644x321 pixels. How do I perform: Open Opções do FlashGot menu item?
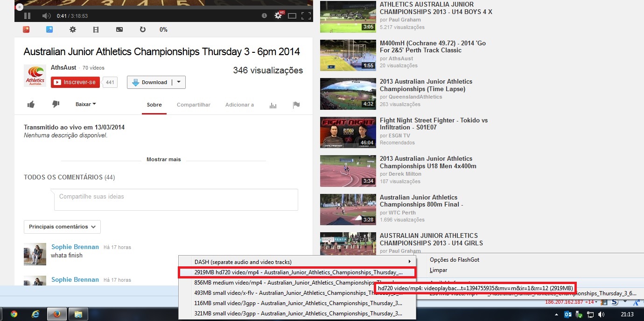coord(455,260)
